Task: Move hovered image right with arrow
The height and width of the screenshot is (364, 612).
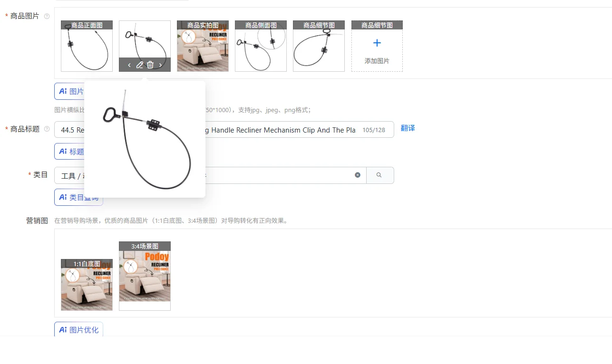Action: tap(161, 65)
